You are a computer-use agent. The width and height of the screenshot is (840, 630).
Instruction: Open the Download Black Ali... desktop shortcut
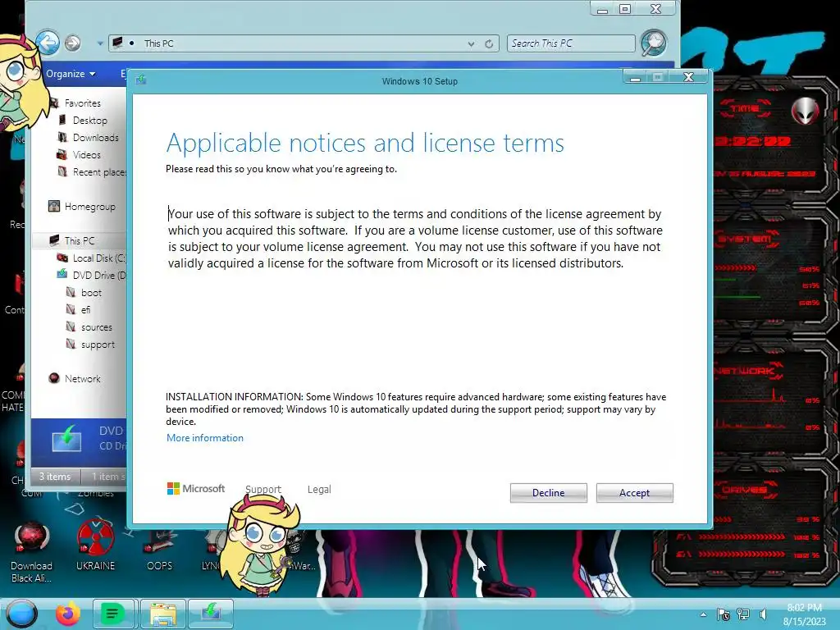tap(32, 552)
